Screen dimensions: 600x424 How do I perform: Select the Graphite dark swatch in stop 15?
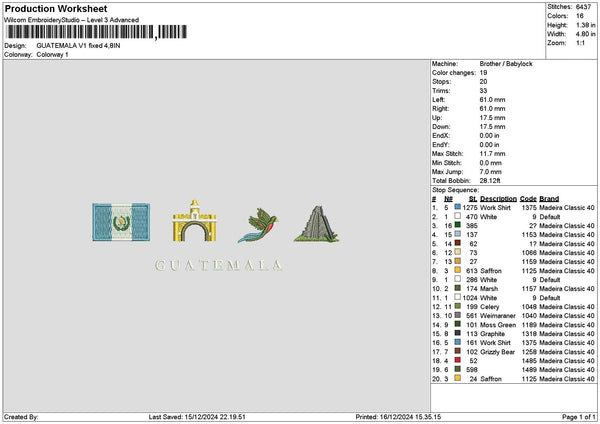(x=457, y=333)
